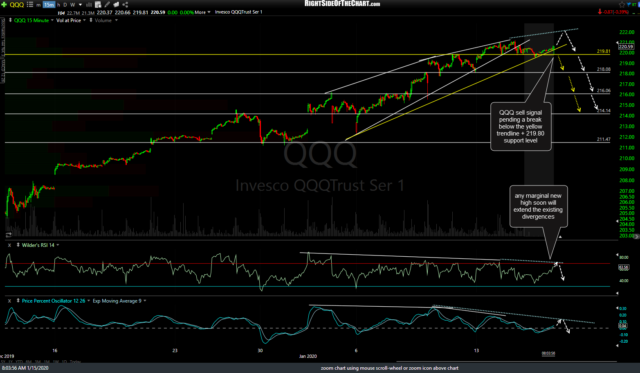Open the Price Percent Oscillator 12 26 dropdown

(x=89, y=301)
